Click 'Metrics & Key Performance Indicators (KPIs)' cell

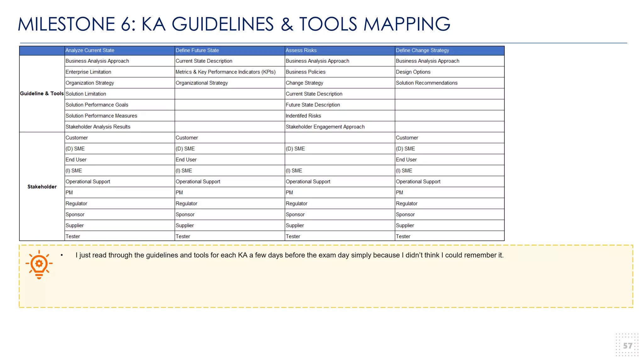pyautogui.click(x=230, y=72)
